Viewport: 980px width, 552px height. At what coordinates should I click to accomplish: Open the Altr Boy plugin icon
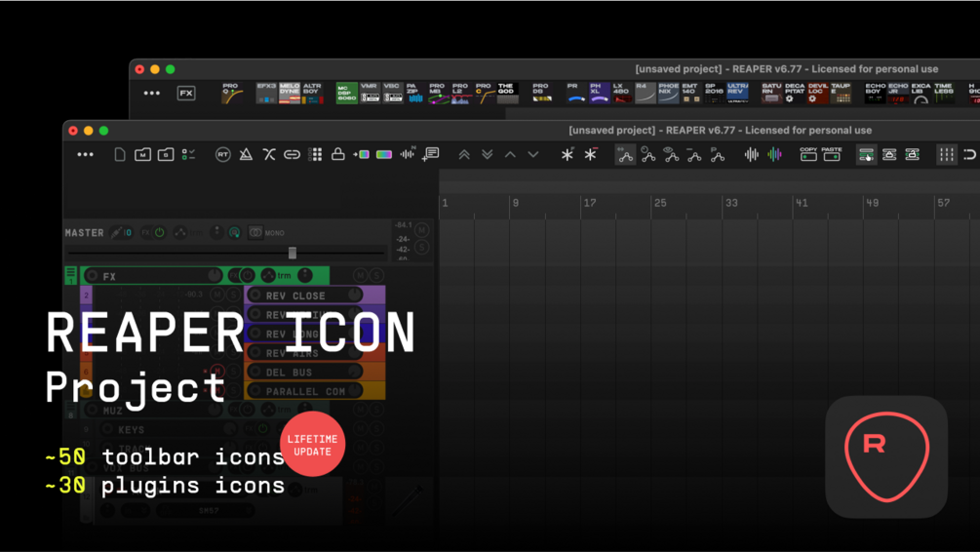pyautogui.click(x=312, y=94)
